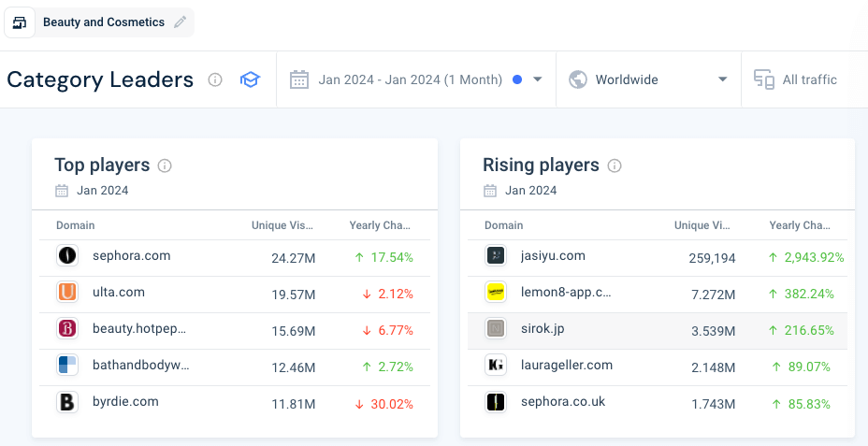The image size is (868, 446).
Task: Click the devices icon beside All traffic
Action: [x=764, y=79]
